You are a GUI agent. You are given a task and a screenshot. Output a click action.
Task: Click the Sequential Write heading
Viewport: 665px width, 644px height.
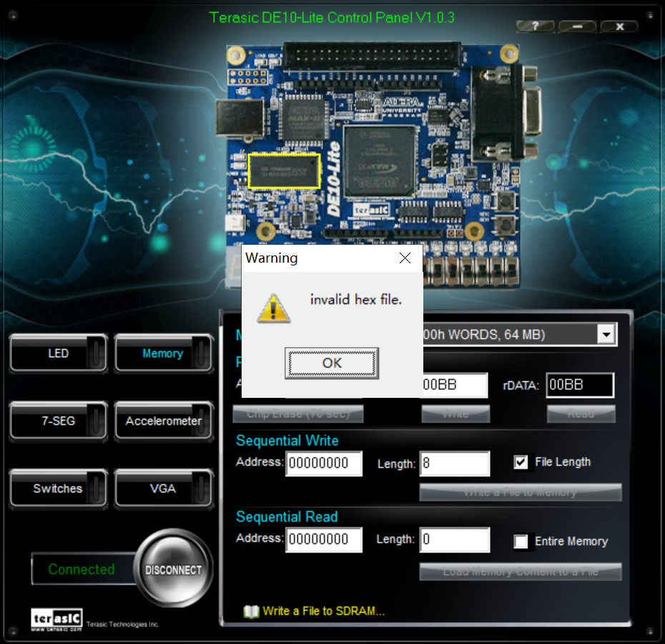(x=287, y=440)
